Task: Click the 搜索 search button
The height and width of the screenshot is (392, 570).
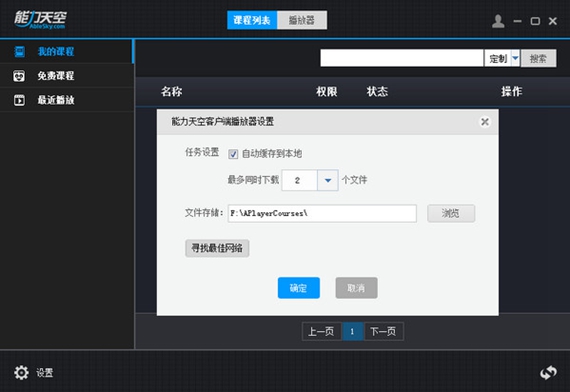Action: (538, 58)
